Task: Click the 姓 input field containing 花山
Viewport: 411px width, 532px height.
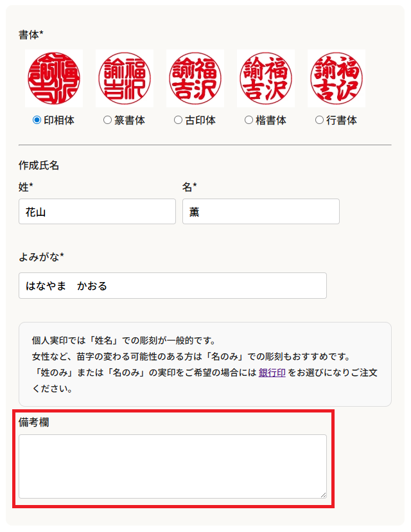Action: (x=97, y=211)
